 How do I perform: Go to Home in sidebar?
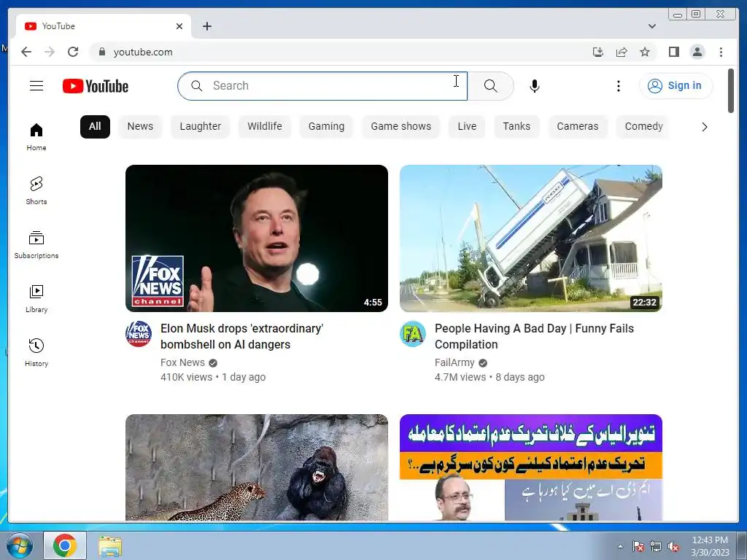pyautogui.click(x=36, y=136)
